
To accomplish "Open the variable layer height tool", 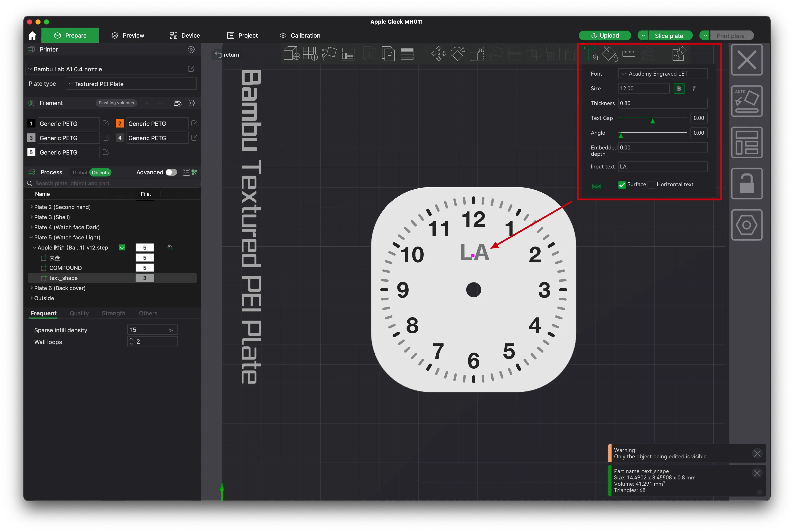I will click(407, 54).
